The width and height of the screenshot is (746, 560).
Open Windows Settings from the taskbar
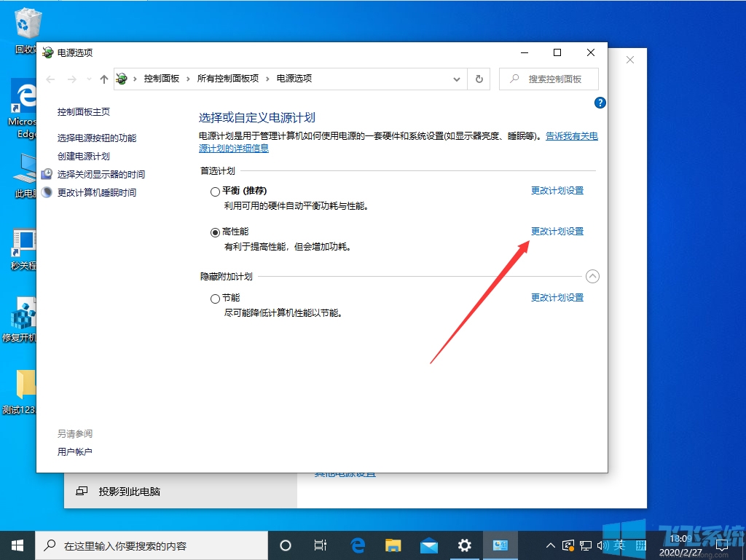point(464,545)
